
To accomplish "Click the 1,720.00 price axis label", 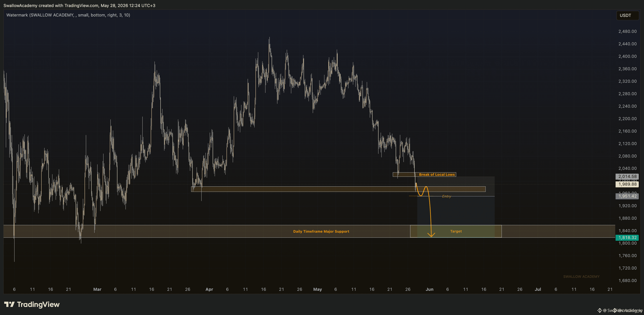I will click(628, 268).
